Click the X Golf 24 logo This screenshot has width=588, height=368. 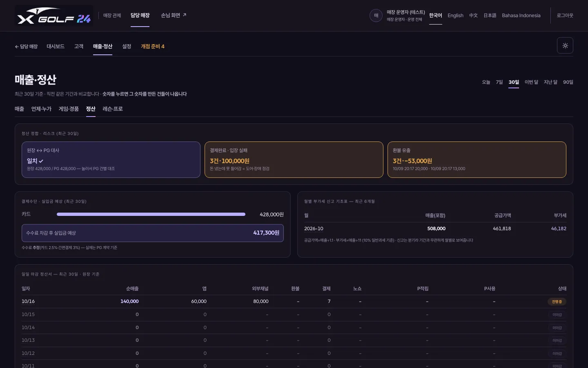(x=54, y=16)
